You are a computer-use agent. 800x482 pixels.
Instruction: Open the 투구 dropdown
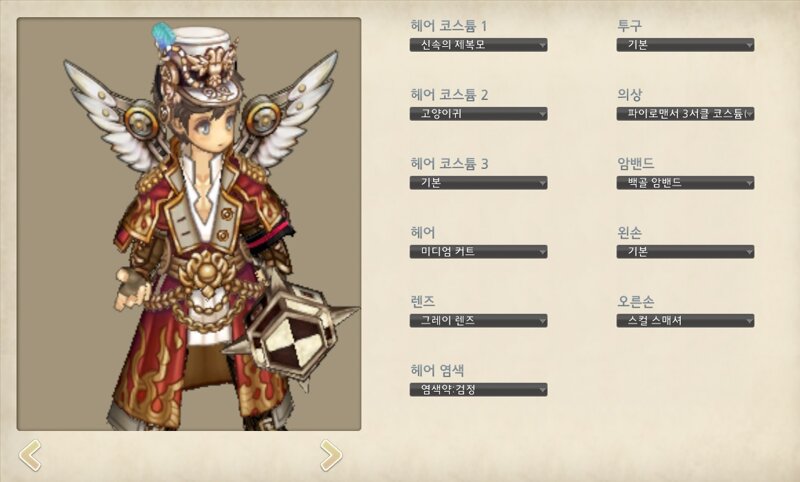coord(685,45)
